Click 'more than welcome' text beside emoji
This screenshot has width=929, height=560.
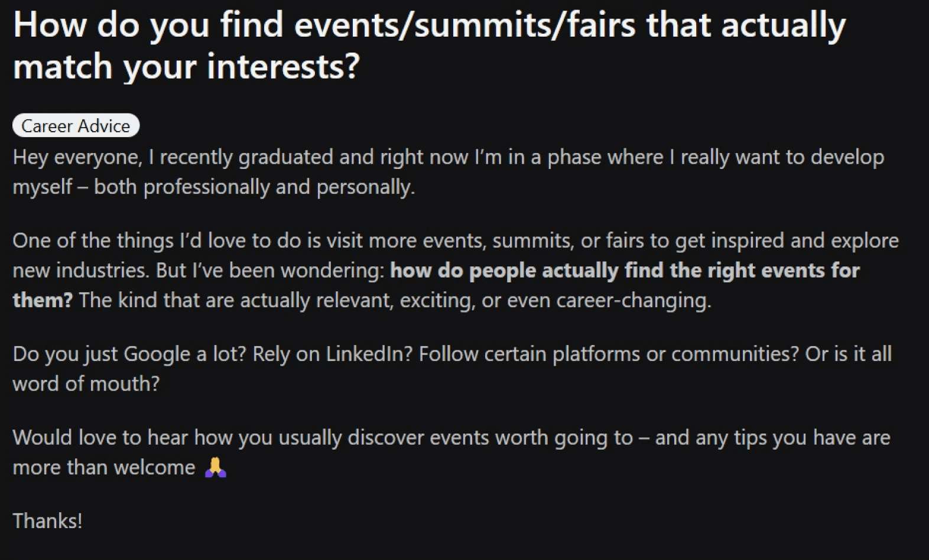[x=104, y=468]
